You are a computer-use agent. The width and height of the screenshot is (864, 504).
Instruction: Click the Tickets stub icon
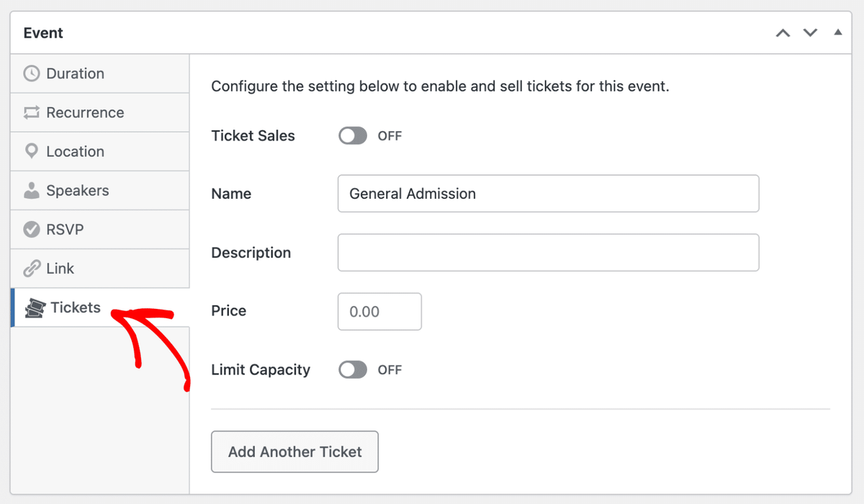pos(35,308)
